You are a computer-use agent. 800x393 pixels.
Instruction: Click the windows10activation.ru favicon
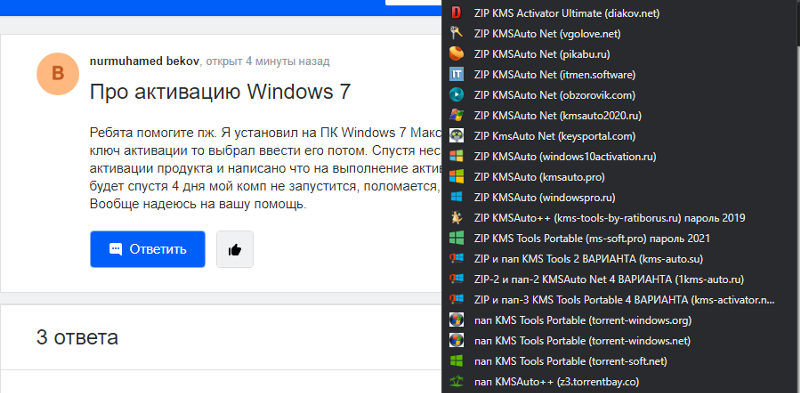(x=456, y=156)
